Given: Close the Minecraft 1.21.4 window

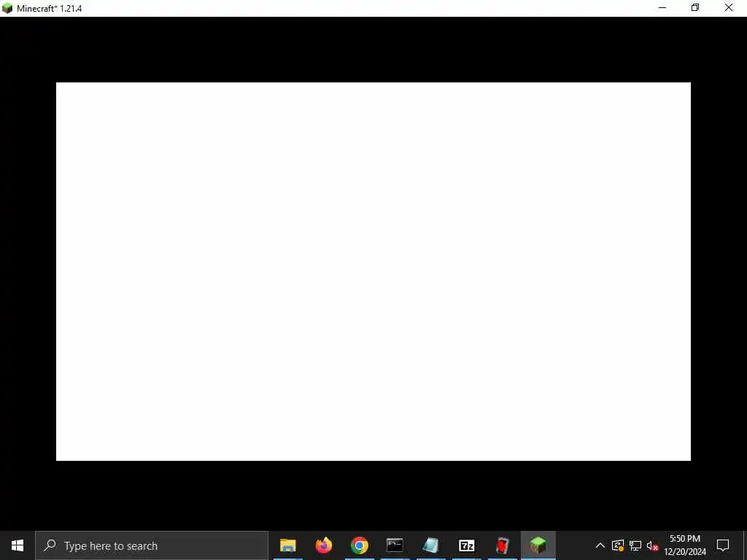Looking at the screenshot, I should (x=729, y=7).
